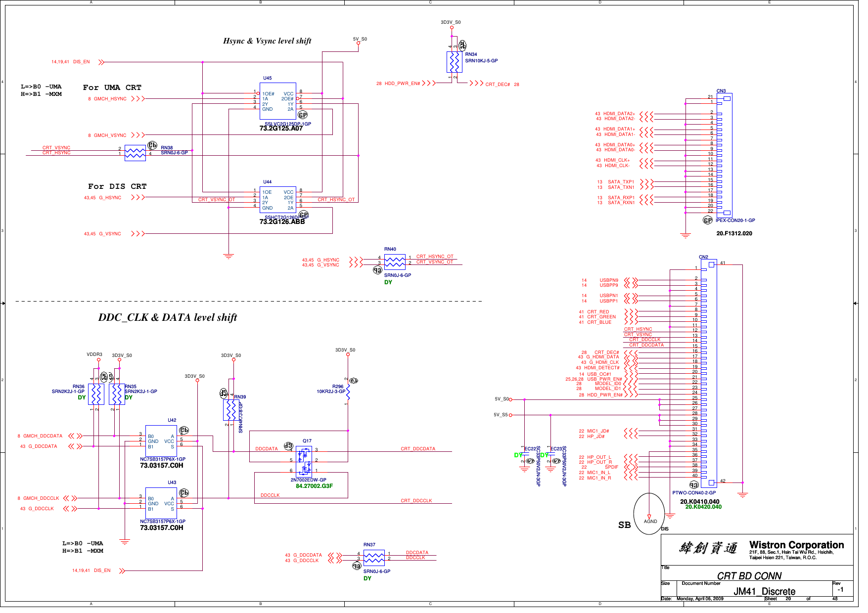Click the 20.F1312.020 part number
This screenshot has height=613, width=868.
pos(734,233)
